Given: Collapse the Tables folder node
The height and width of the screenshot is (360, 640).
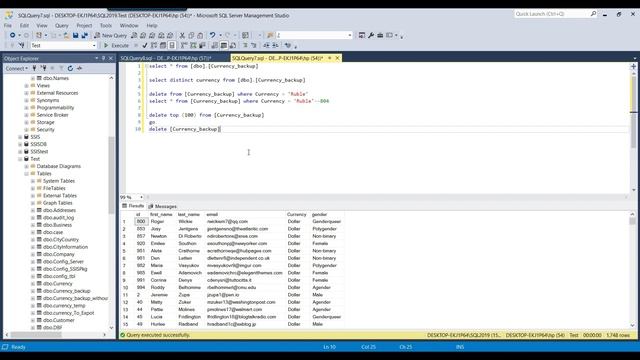Looking at the screenshot, I should (x=27, y=173).
